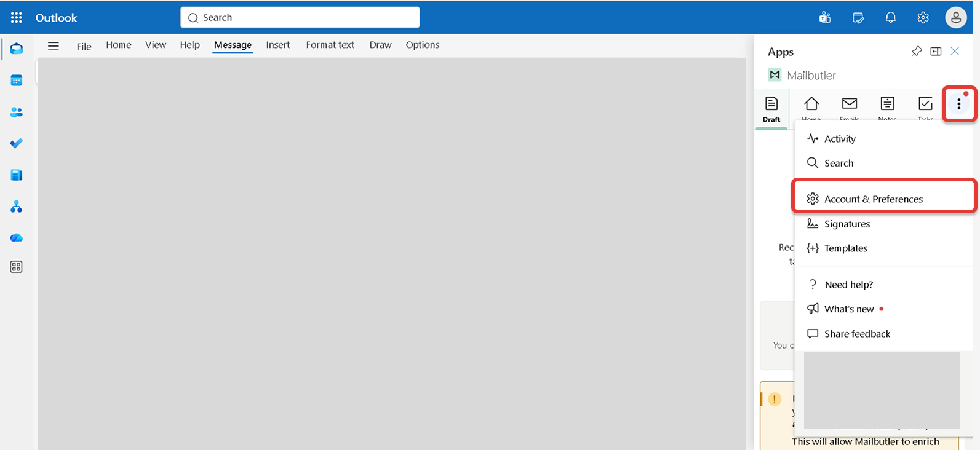This screenshot has width=980, height=450.
Task: Click the Apps pane heading
Action: point(781,52)
